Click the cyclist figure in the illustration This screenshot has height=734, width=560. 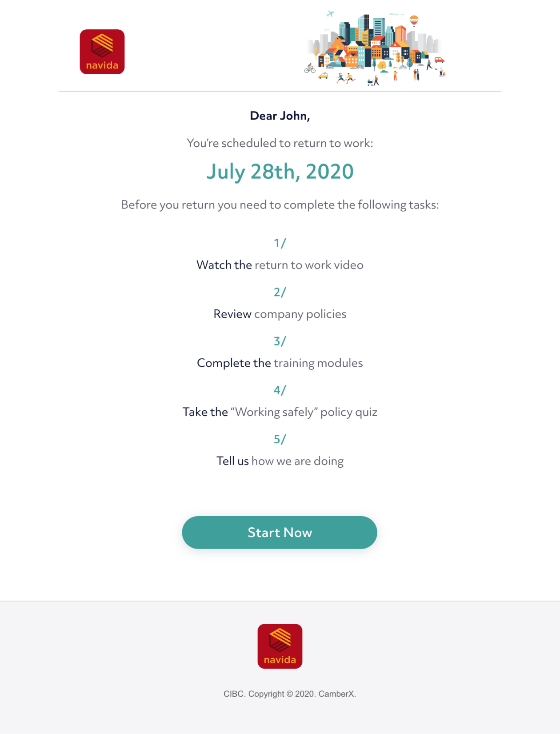point(310,68)
